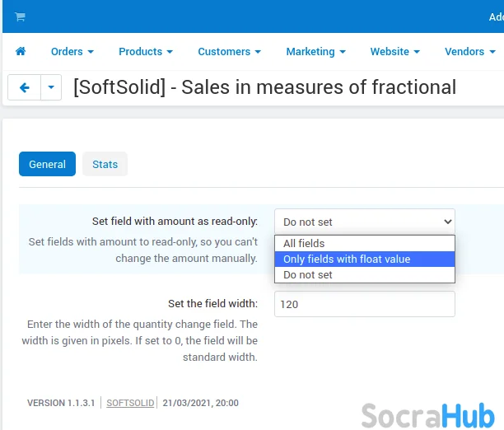This screenshot has width=504, height=430.
Task: Open the Orders menu
Action: (x=72, y=51)
